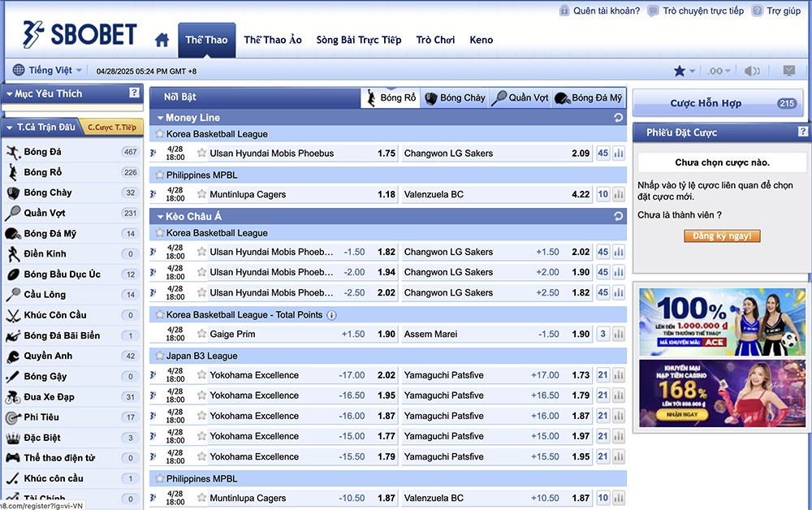Open the .00 odds format dropdown

point(719,71)
